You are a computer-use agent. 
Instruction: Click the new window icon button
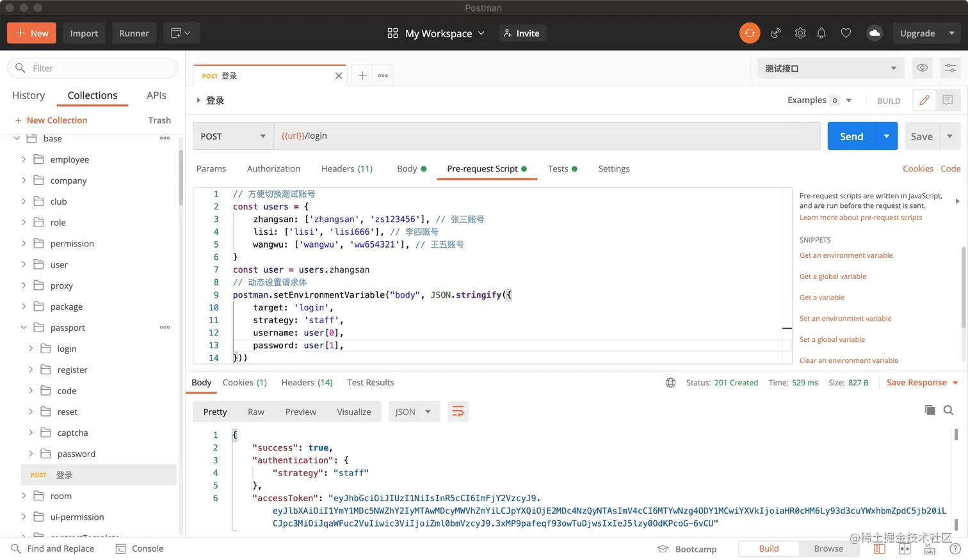(x=181, y=33)
